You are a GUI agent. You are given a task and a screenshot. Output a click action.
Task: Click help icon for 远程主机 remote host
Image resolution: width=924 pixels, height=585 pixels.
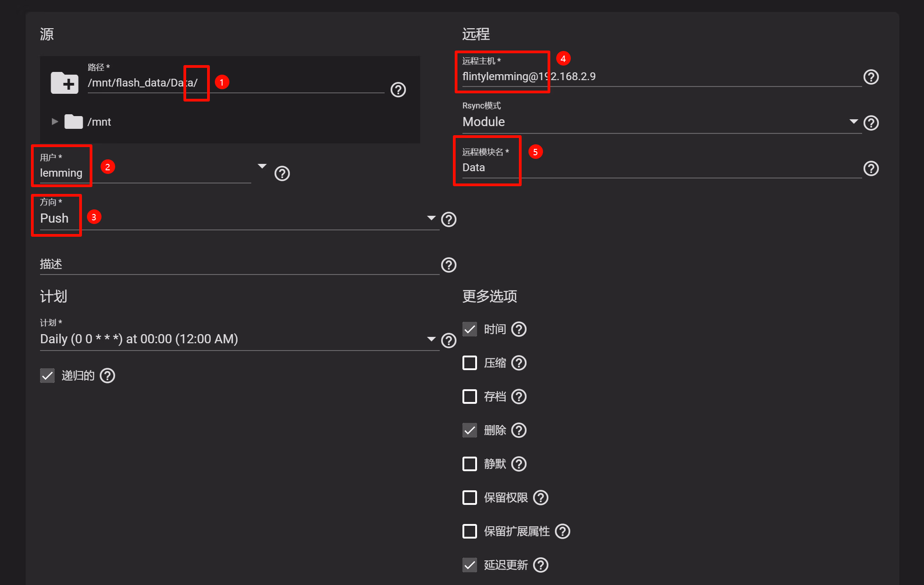coord(871,77)
